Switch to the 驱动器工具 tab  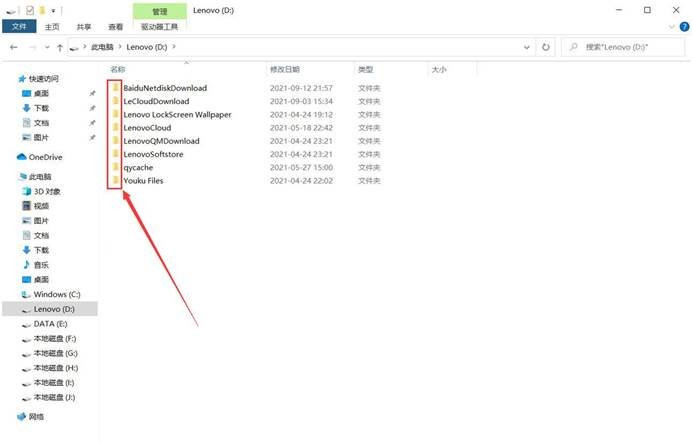[x=160, y=27]
